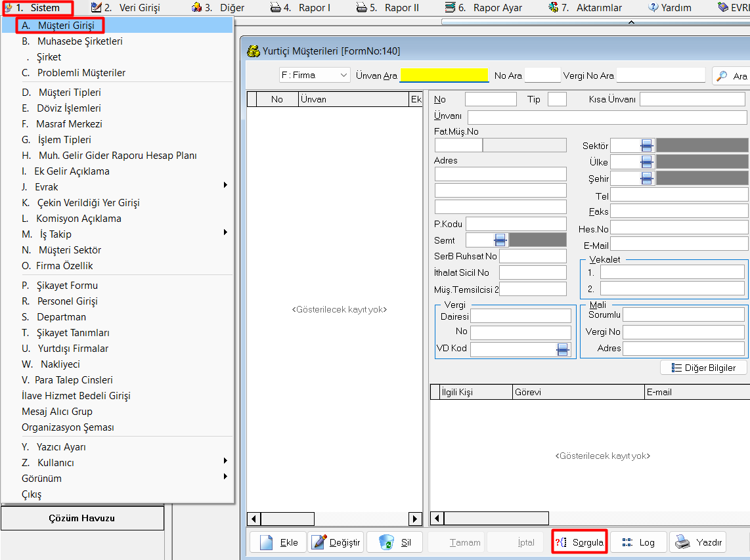Viewport: 750px width, 560px height.
Task: Open the VD Kod dropdown field
Action: coord(562,349)
